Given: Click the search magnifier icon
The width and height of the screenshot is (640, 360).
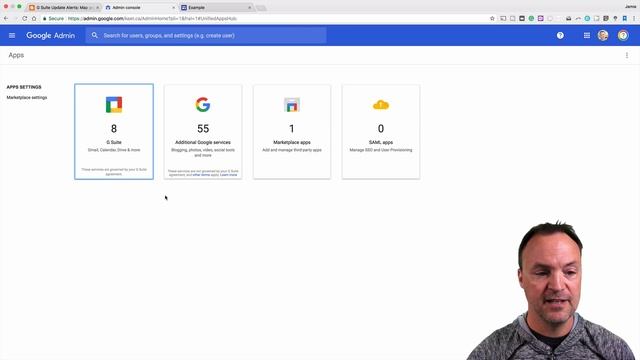Looking at the screenshot, I should tap(95, 36).
